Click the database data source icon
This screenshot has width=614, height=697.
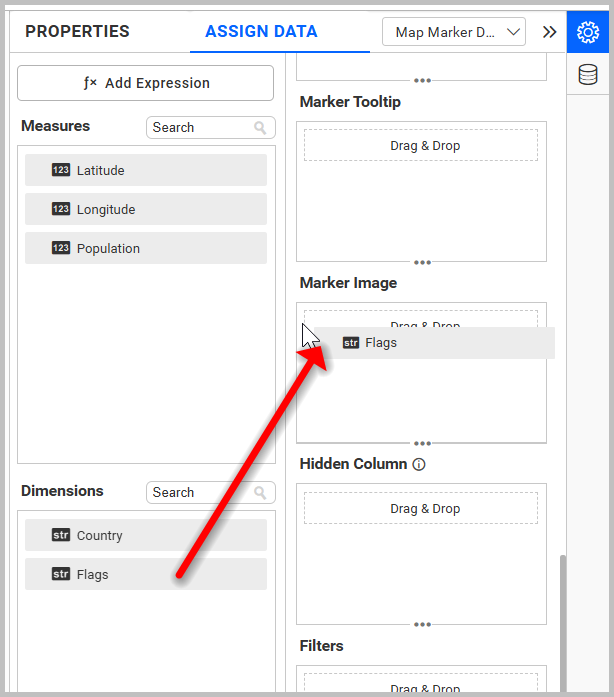(589, 74)
